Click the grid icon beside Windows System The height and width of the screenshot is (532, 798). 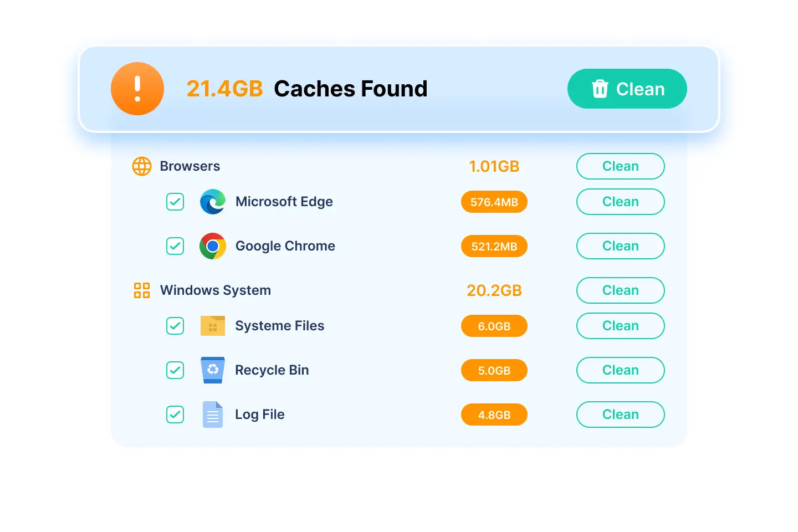click(x=142, y=290)
